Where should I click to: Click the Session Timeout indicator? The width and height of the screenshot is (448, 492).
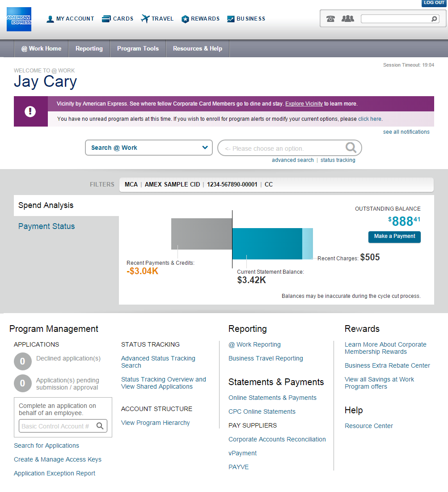coord(409,65)
